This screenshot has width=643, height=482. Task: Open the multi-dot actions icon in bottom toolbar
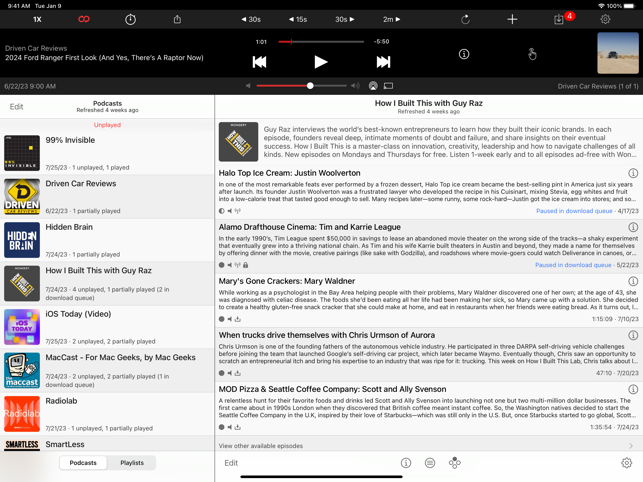(454, 463)
